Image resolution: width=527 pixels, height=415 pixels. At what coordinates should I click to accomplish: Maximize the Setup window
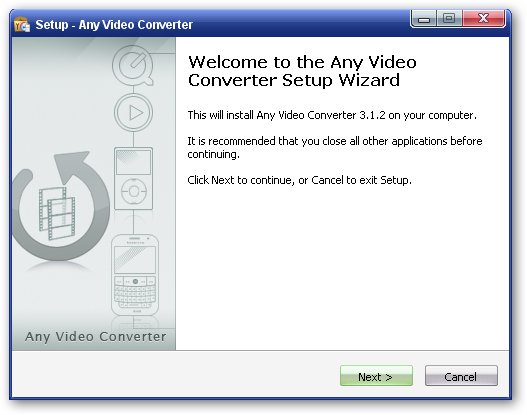point(449,19)
